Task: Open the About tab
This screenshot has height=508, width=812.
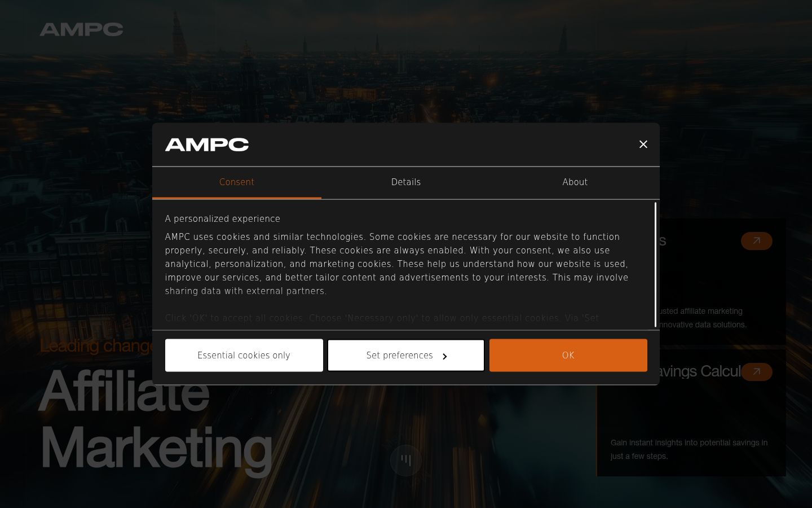Action: pyautogui.click(x=575, y=182)
